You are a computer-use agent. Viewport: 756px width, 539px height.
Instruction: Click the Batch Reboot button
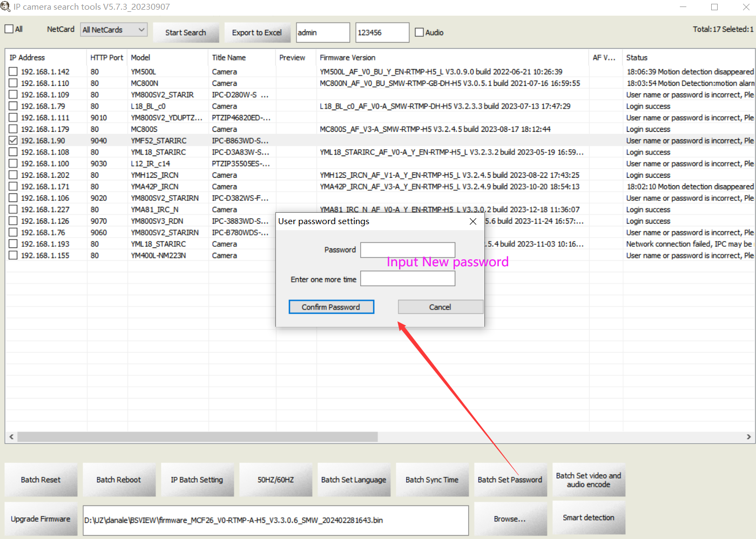click(118, 480)
